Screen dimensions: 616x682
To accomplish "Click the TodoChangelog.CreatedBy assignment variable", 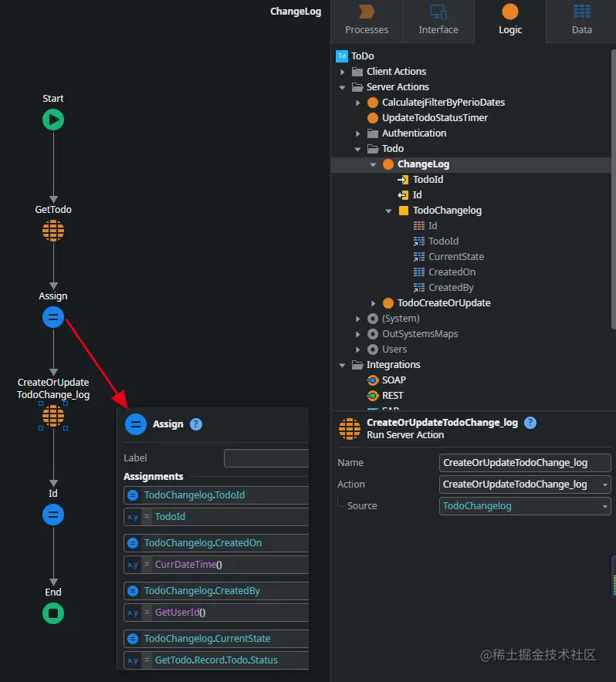I will coord(216,591).
